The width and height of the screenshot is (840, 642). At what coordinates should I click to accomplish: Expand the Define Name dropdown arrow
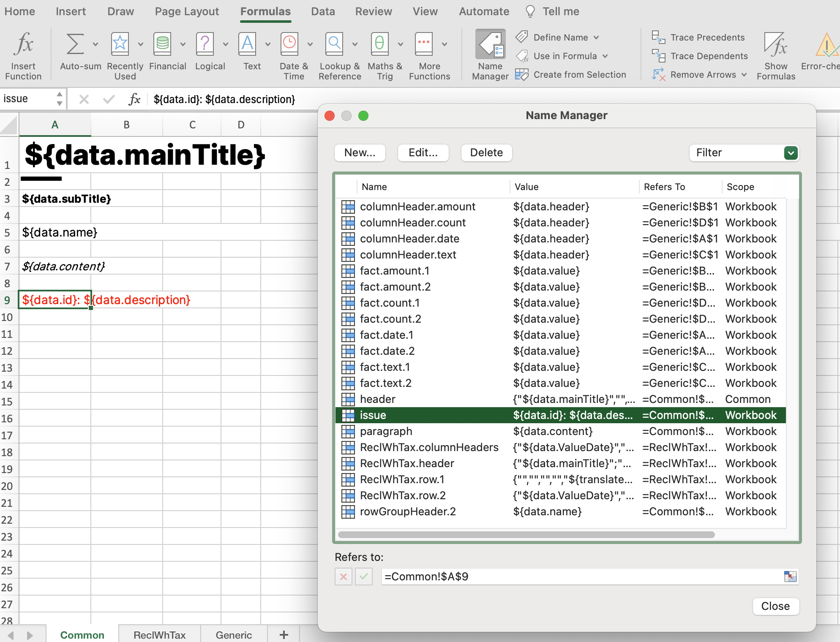click(x=596, y=37)
